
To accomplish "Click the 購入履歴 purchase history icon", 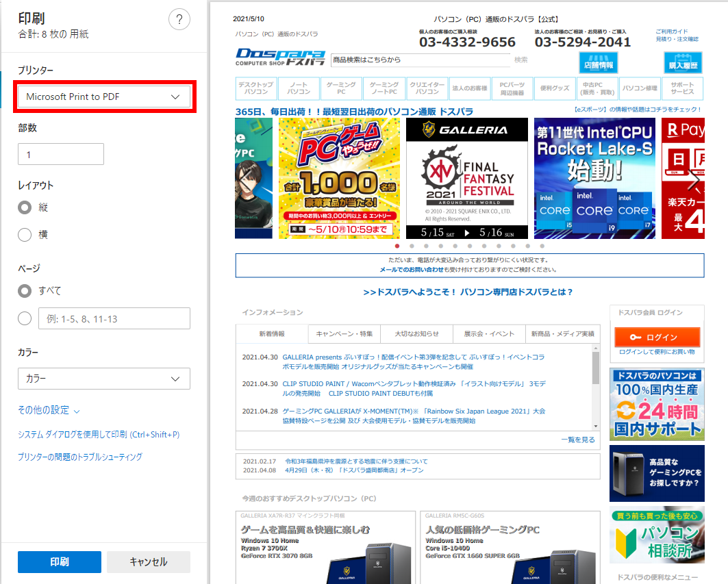I will 683,63.
